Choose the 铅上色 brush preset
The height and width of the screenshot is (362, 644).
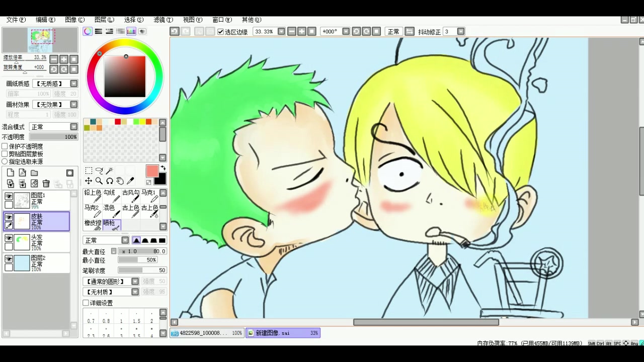point(93,196)
